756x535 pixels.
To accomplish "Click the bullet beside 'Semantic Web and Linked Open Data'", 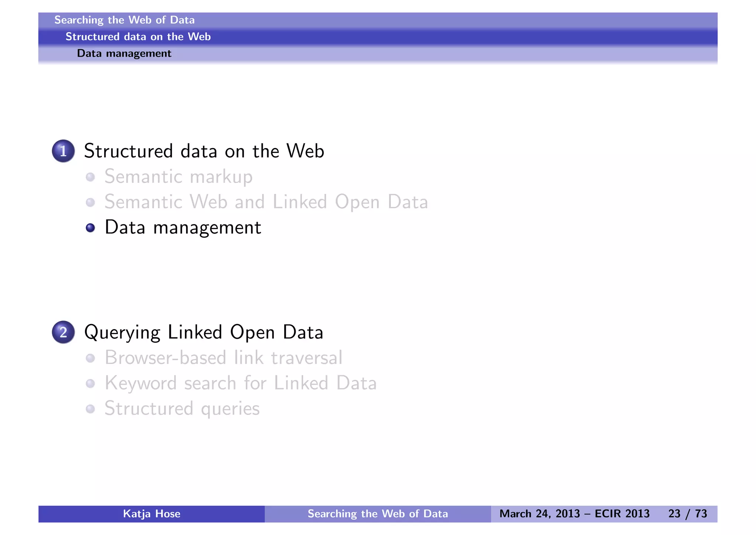I will coord(90,202).
